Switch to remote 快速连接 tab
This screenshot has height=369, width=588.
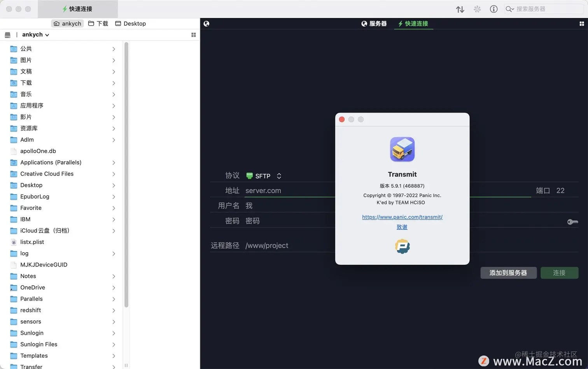(413, 24)
